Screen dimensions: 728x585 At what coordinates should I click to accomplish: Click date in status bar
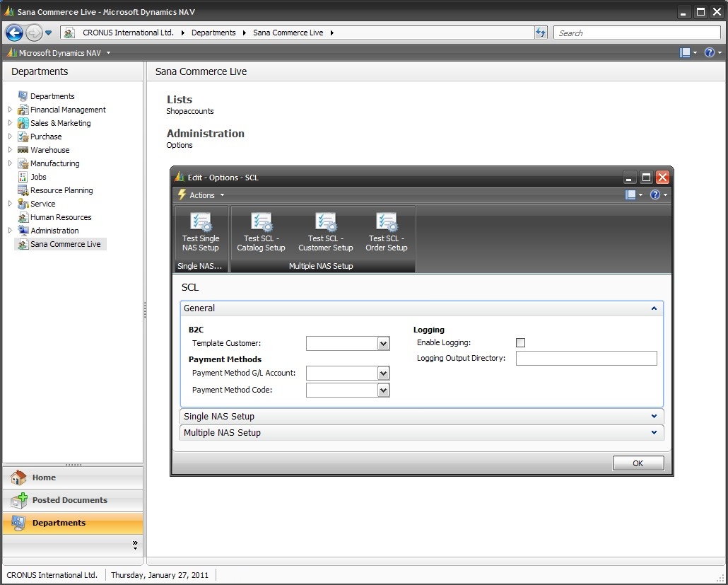pos(160,575)
